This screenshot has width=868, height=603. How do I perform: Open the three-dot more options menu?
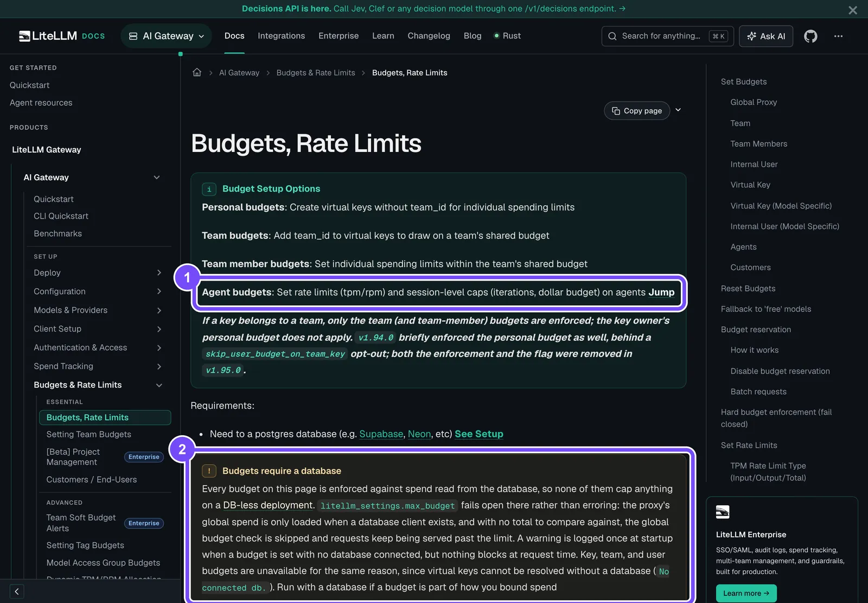[x=838, y=36]
